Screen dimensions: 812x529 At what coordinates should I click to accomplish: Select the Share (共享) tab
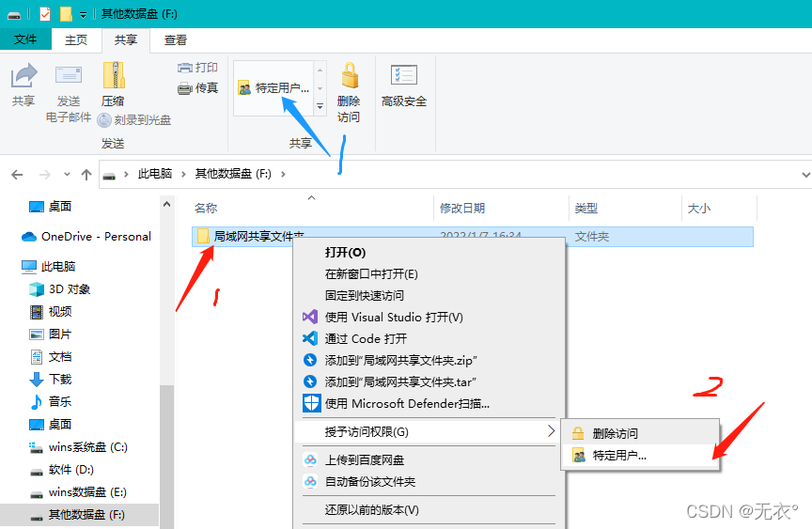[126, 39]
